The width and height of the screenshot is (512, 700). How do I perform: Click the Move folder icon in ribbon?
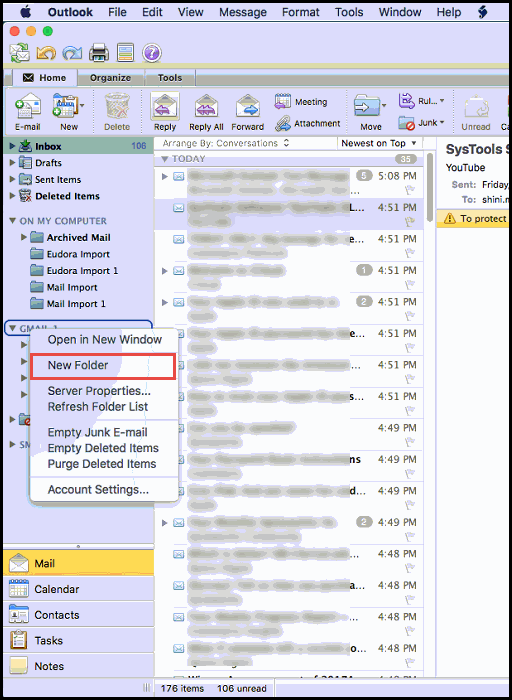pyautogui.click(x=366, y=106)
